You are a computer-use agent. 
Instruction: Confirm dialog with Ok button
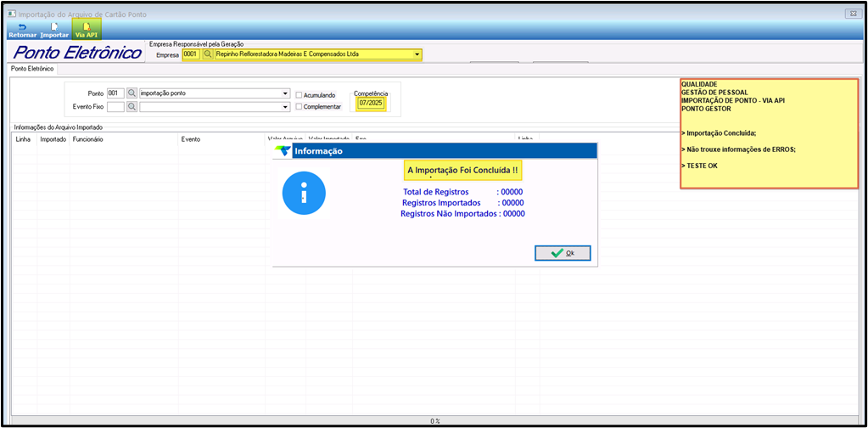pos(563,253)
